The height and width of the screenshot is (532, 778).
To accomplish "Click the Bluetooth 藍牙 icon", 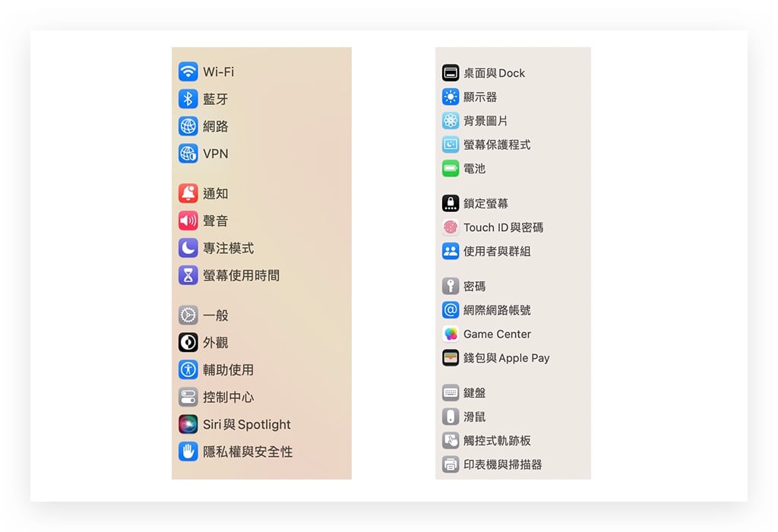I will [188, 100].
